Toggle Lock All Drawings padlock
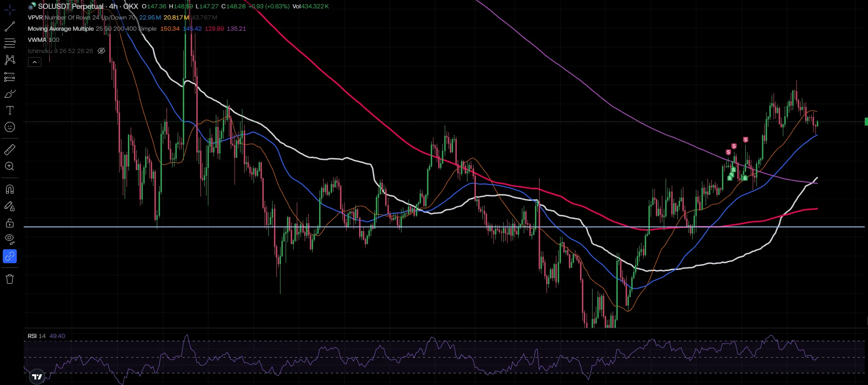 10,223
